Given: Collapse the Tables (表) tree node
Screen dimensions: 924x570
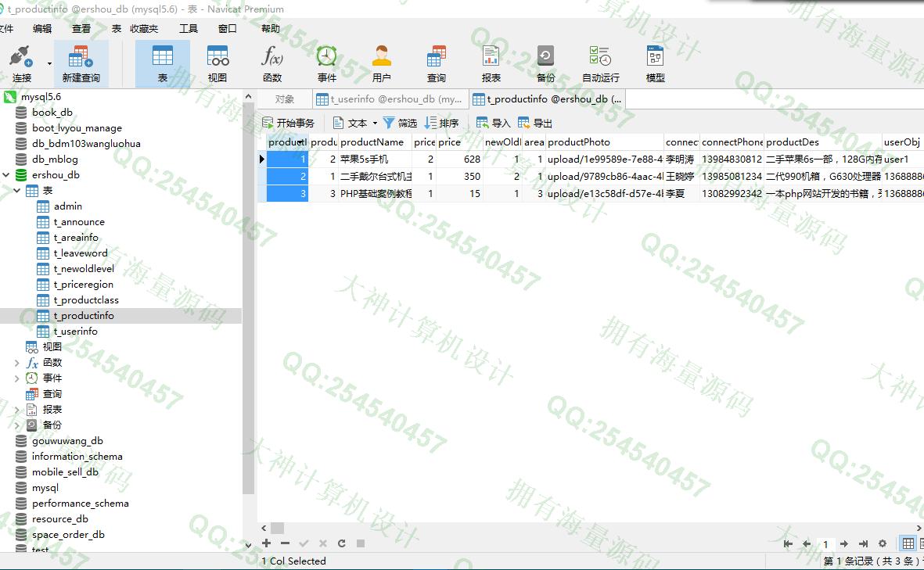Looking at the screenshot, I should click(17, 191).
